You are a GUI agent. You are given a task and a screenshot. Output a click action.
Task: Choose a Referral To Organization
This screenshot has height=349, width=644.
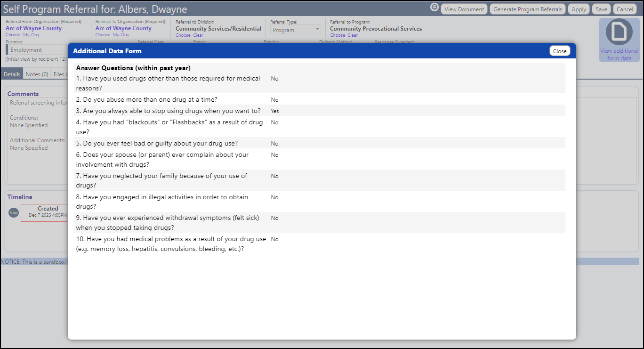103,35
